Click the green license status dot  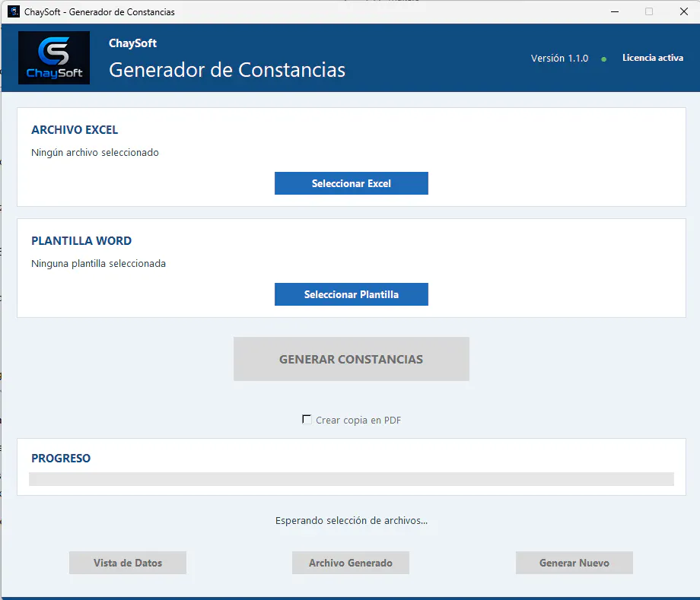click(x=603, y=59)
